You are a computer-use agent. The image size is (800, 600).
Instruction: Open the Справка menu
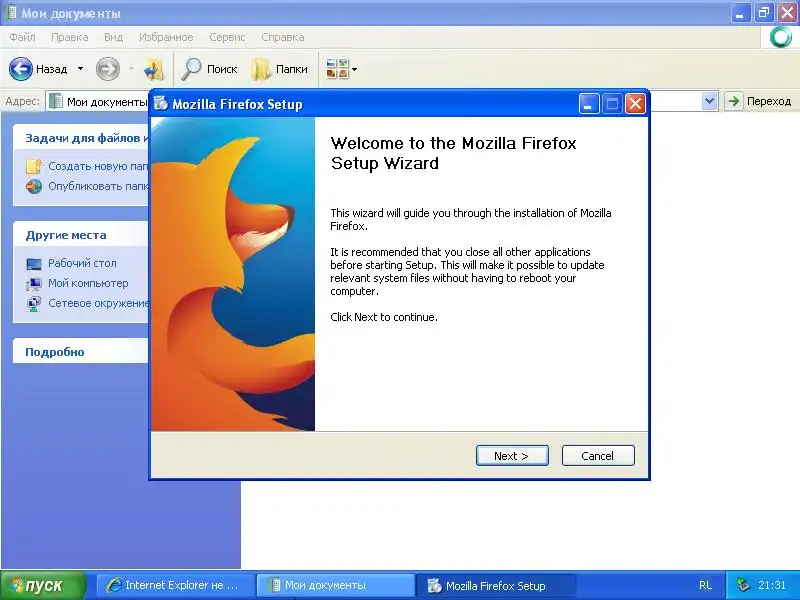click(283, 37)
